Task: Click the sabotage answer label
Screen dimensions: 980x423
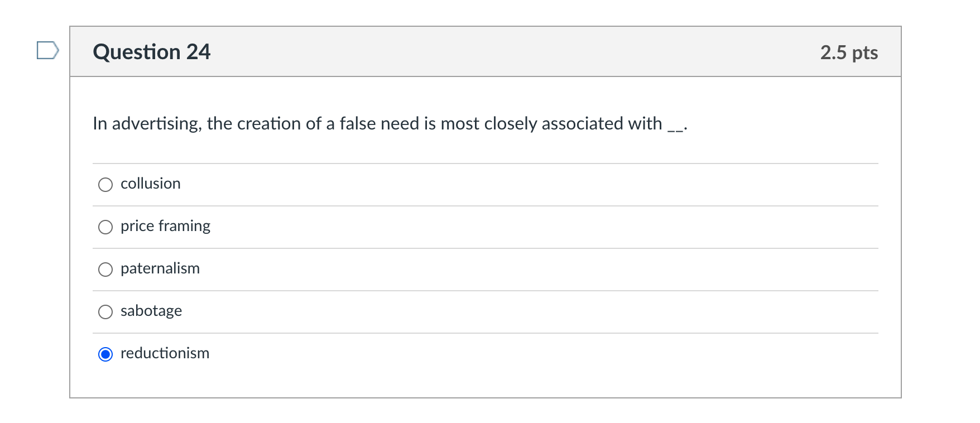Action: click(151, 311)
